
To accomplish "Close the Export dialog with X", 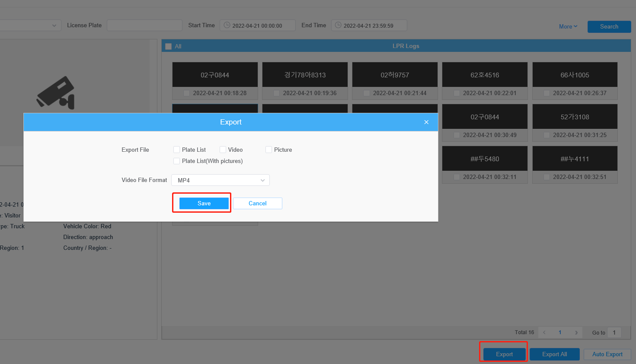I will coord(426,122).
